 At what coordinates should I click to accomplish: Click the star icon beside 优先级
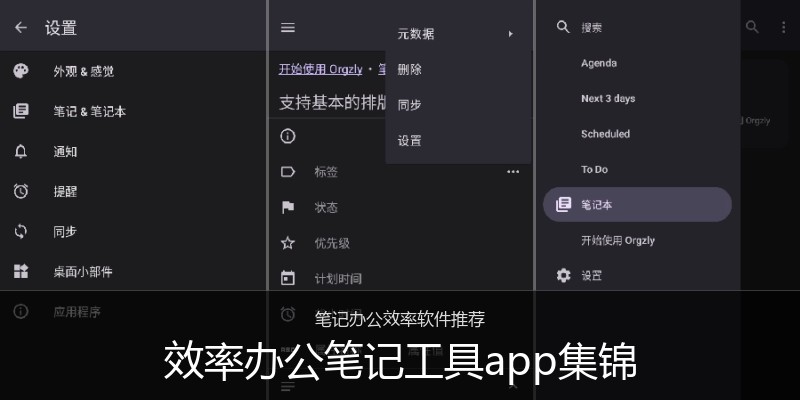[x=288, y=243]
